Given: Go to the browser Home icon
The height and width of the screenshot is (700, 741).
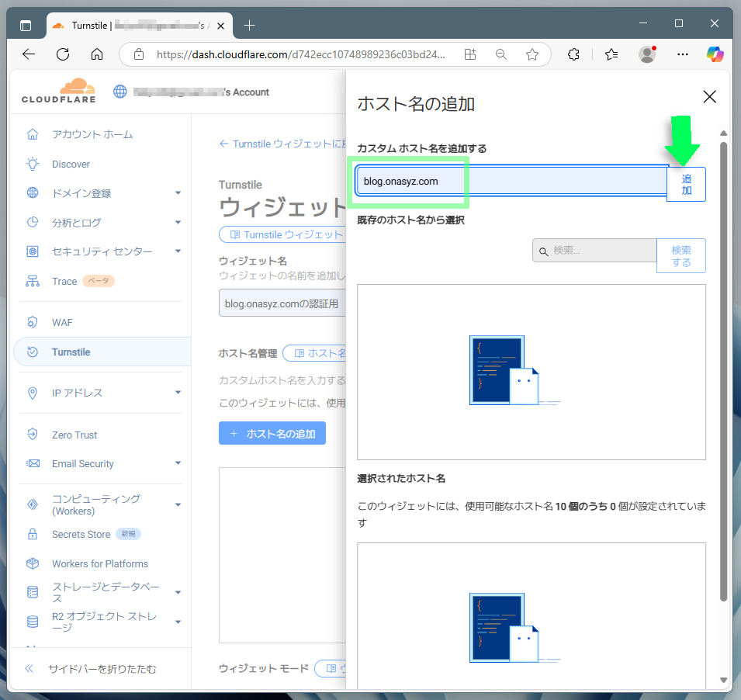Looking at the screenshot, I should point(97,54).
